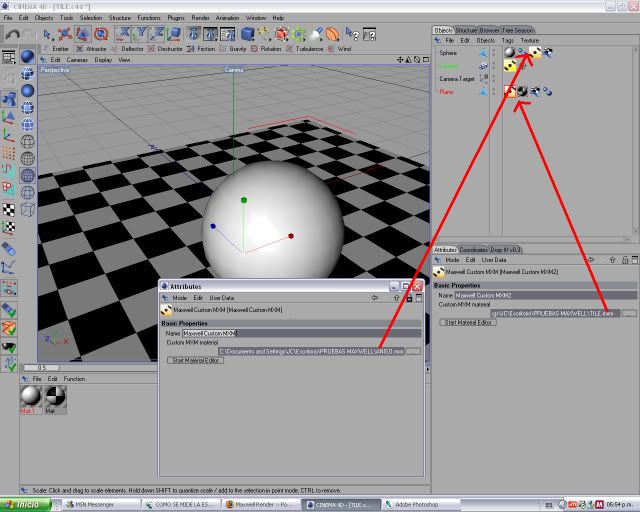Click the Name field in floating Attributes window
Viewport: 640px width, 512px height.
pos(301,334)
